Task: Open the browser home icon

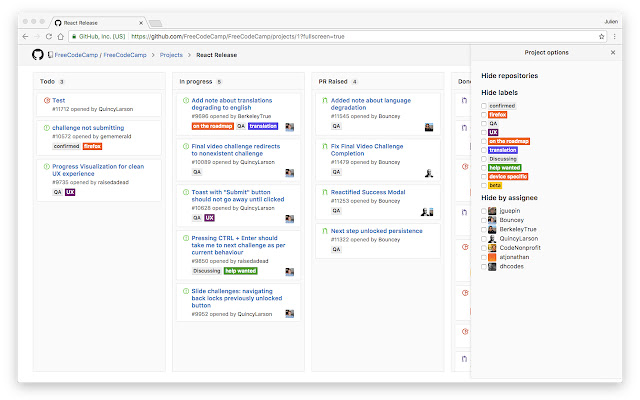Action: pos(60,36)
